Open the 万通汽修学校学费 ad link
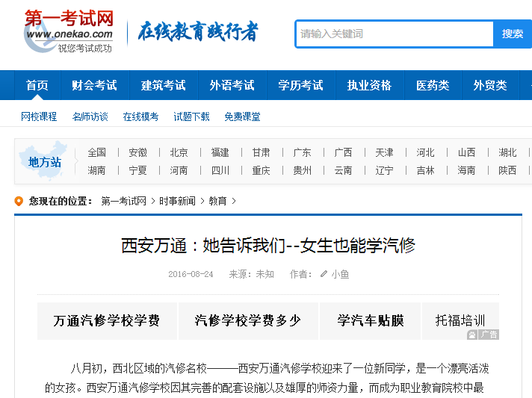Viewport: 532px width, 398px height. (107, 320)
